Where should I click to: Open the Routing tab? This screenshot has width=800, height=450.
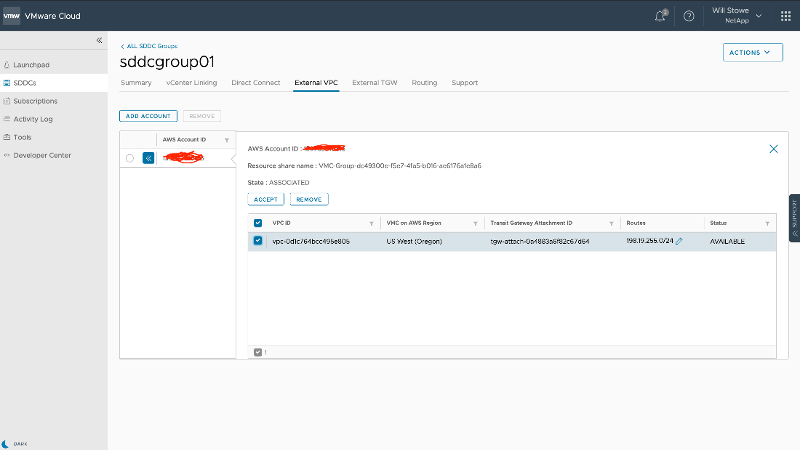[x=424, y=83]
